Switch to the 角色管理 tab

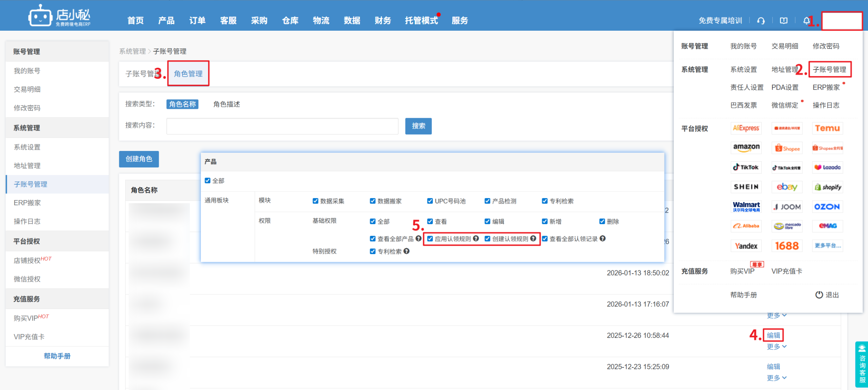tap(188, 74)
